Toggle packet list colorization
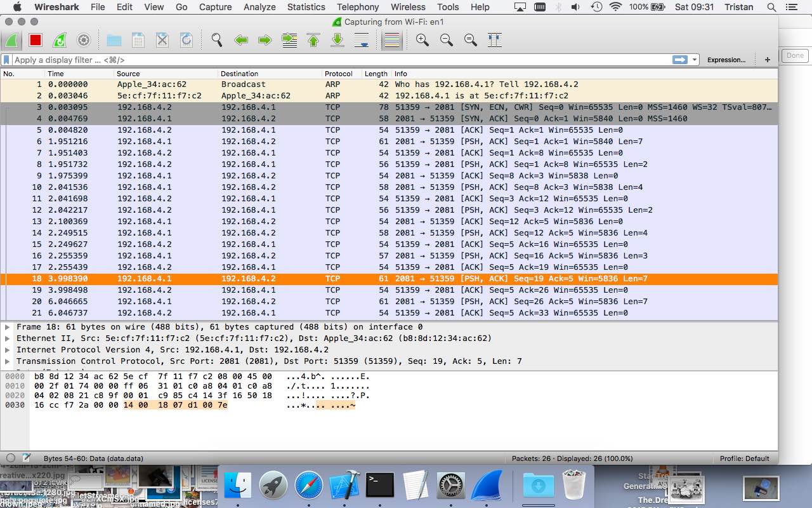The width and height of the screenshot is (812, 508). click(x=392, y=41)
